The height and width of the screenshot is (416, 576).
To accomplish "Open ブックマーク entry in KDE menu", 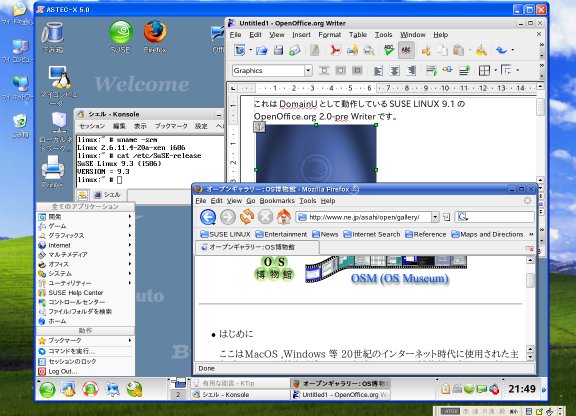I will (85, 341).
